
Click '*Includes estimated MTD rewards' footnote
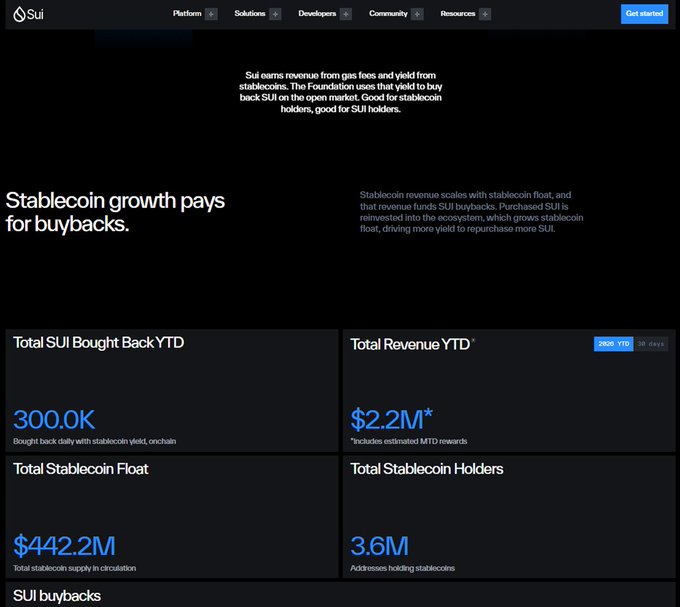pyautogui.click(x=409, y=441)
